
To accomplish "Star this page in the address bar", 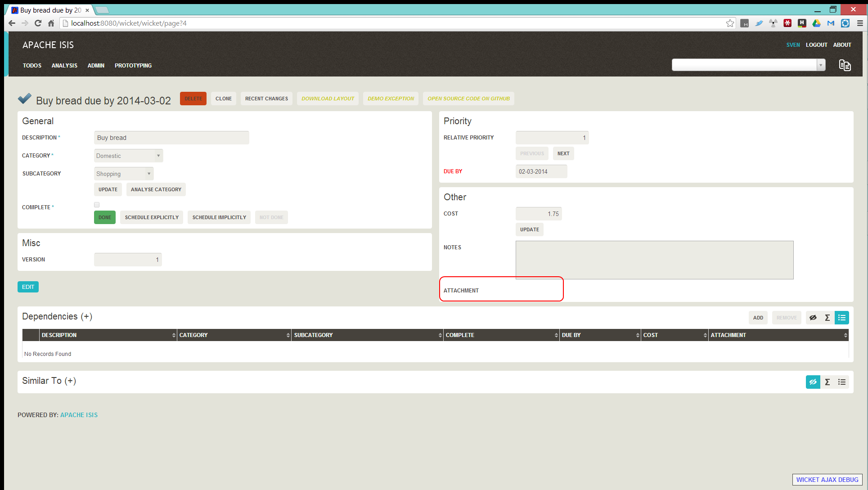I will coord(729,23).
